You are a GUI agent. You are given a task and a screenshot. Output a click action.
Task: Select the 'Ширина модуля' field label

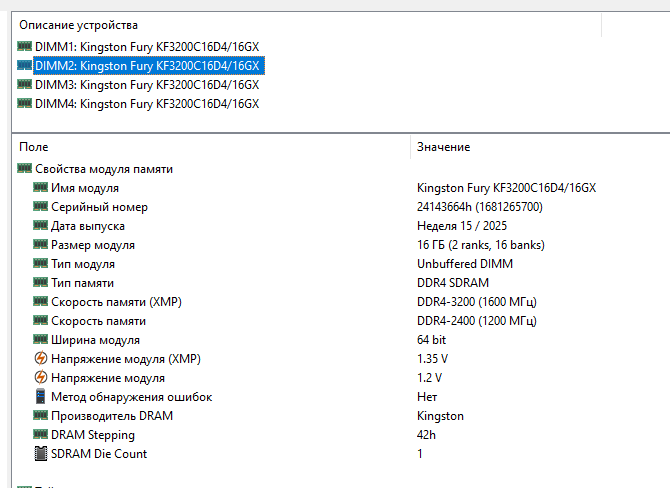(96, 340)
